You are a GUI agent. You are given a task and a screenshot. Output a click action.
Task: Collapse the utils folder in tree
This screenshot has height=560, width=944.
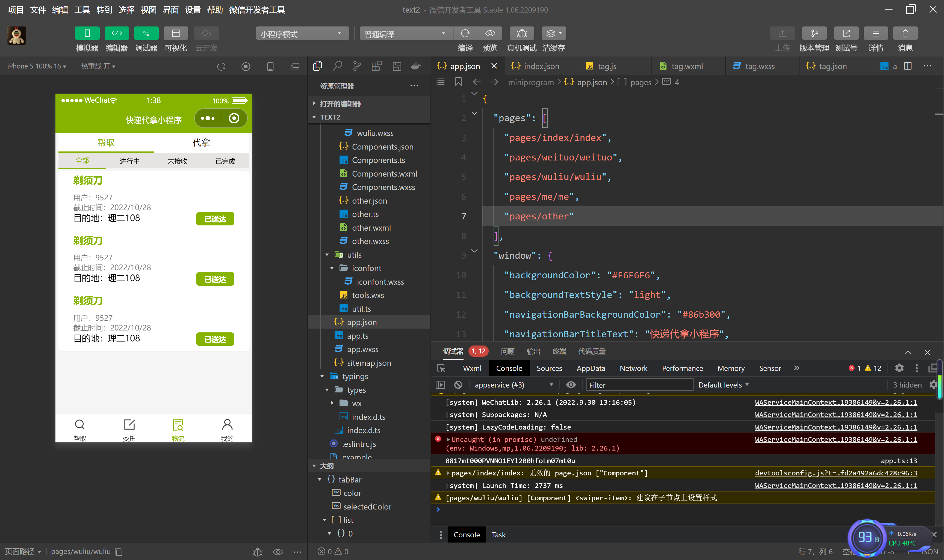click(x=327, y=255)
